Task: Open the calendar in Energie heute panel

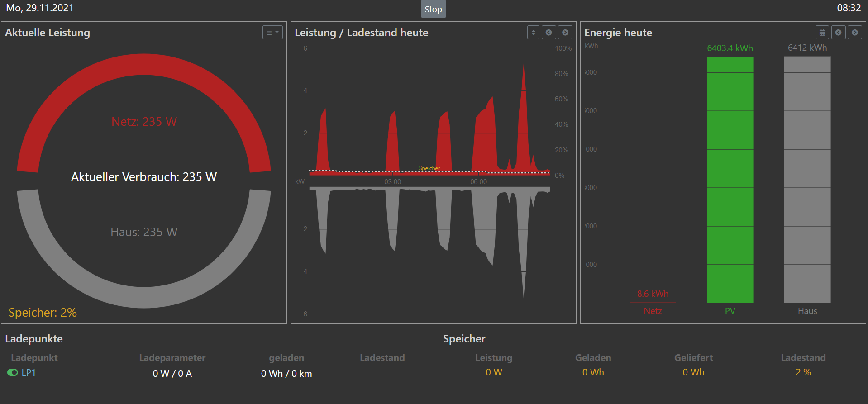Action: click(x=822, y=33)
